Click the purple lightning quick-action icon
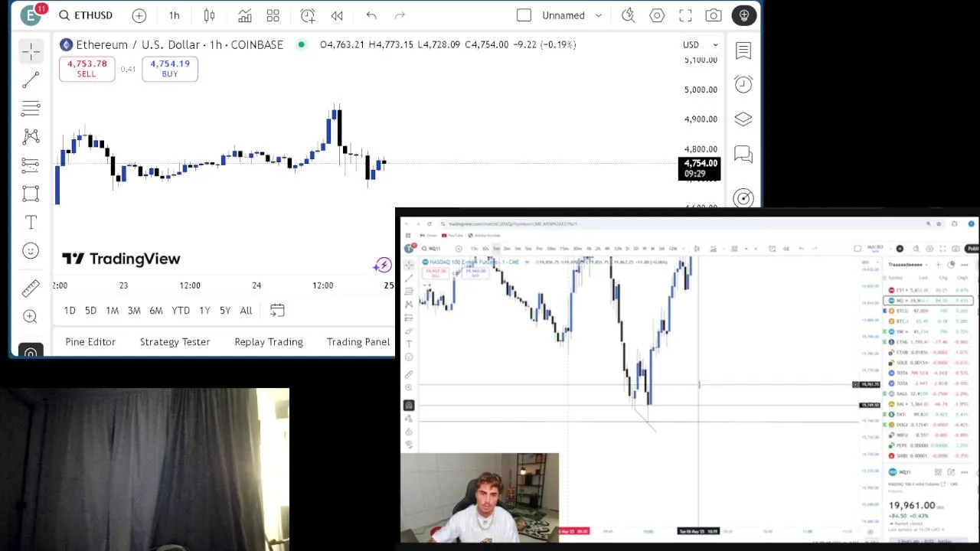 click(x=382, y=266)
